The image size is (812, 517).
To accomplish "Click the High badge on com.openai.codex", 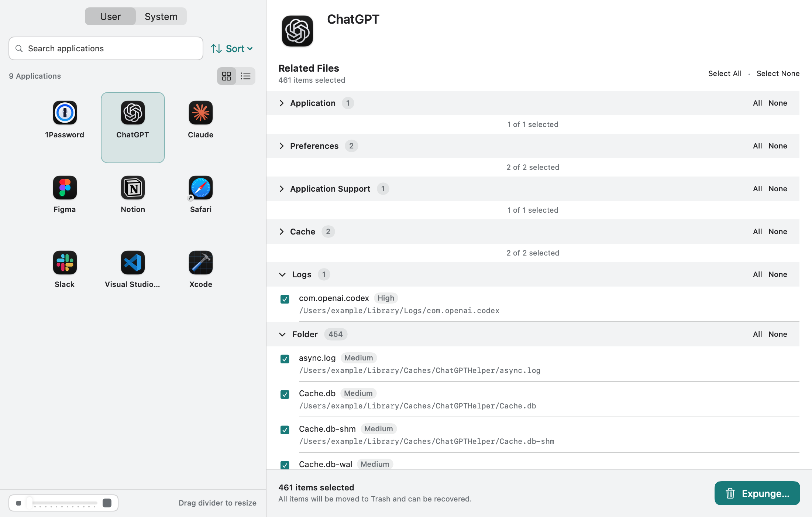I will pyautogui.click(x=386, y=298).
